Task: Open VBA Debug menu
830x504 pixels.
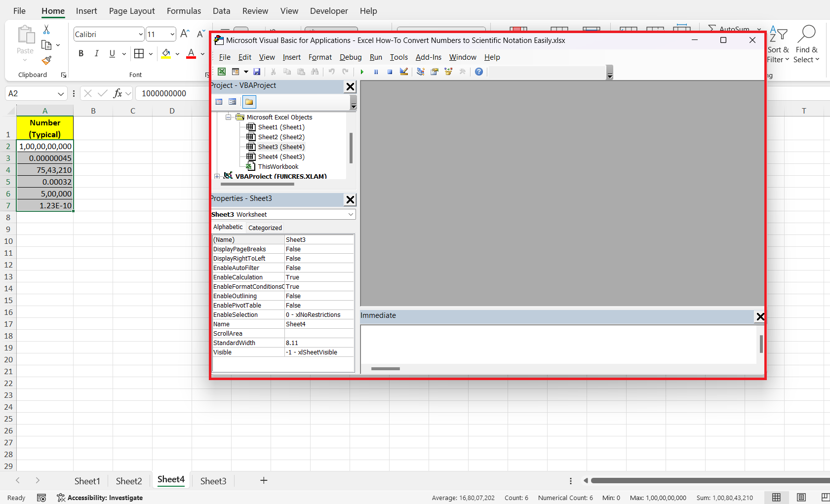Action: pos(351,57)
